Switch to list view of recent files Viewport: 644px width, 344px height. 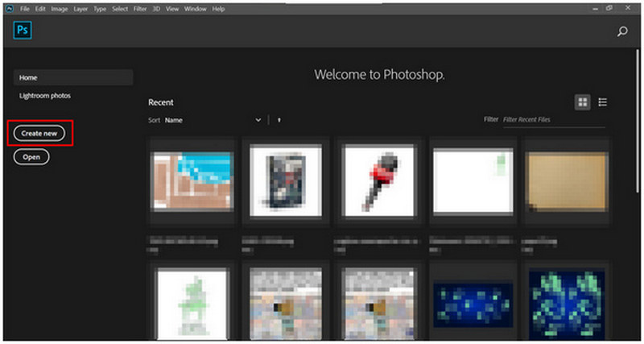(x=602, y=102)
